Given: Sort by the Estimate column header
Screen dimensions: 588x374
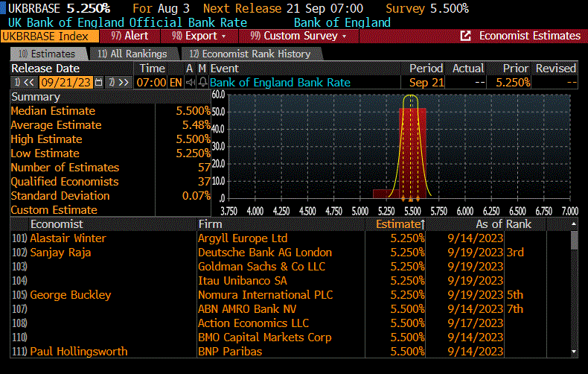Looking at the screenshot, I should click(400, 224).
